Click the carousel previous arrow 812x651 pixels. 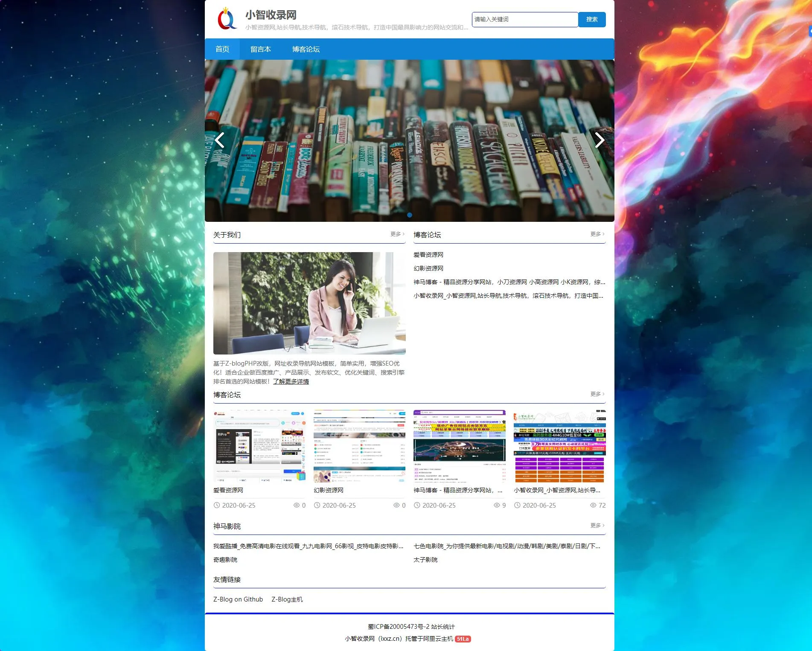pyautogui.click(x=219, y=140)
